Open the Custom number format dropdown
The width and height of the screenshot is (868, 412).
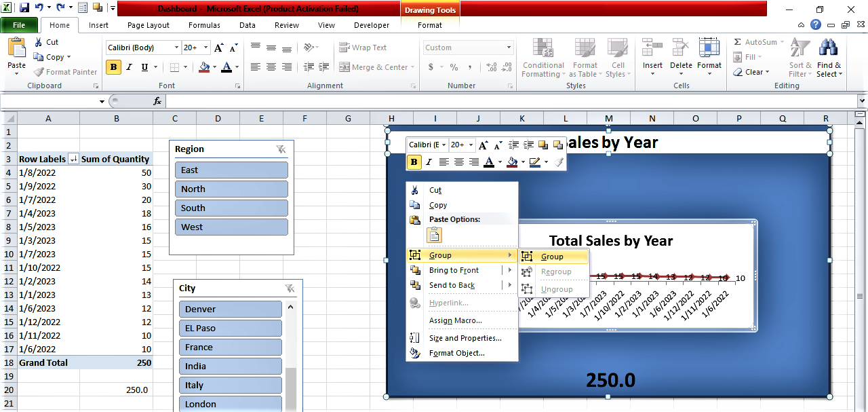[x=509, y=48]
